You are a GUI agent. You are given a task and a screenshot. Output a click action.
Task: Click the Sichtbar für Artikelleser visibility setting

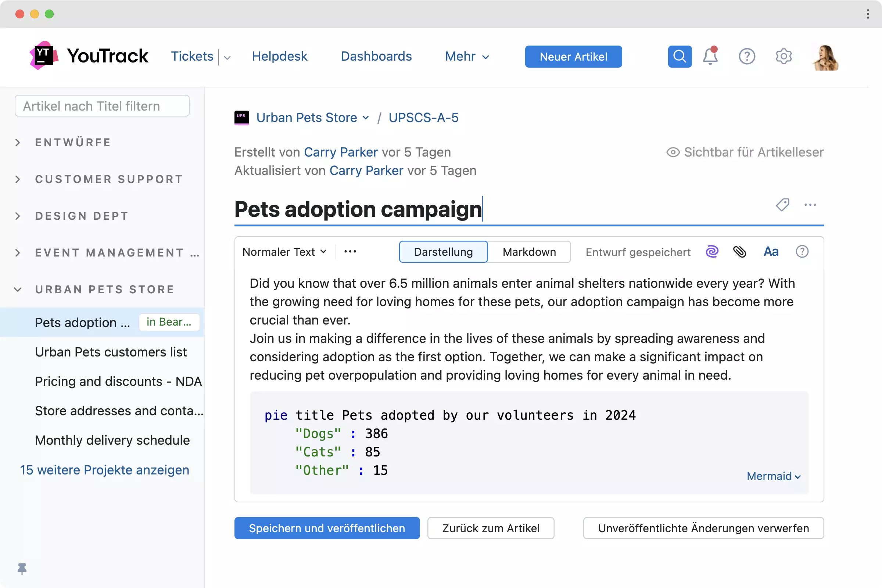[745, 152]
